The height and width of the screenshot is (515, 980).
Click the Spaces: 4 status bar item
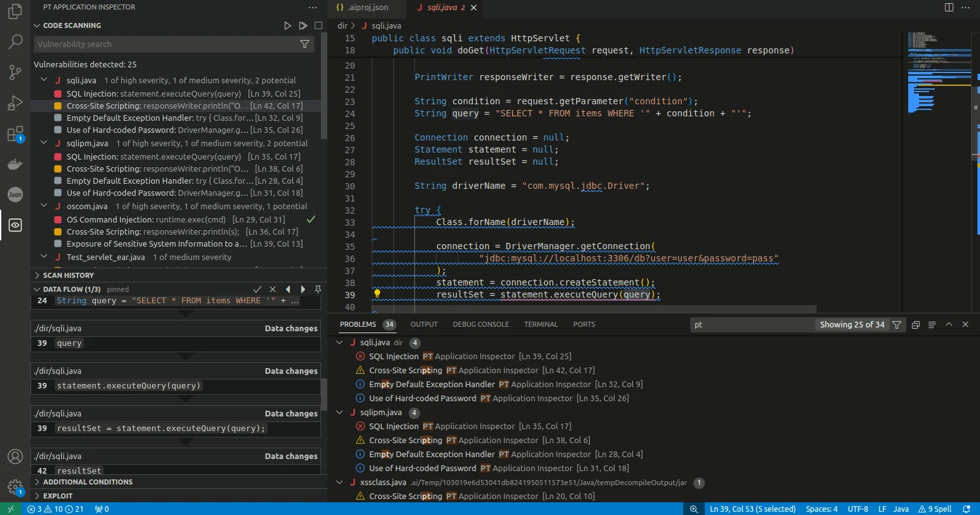pos(821,509)
